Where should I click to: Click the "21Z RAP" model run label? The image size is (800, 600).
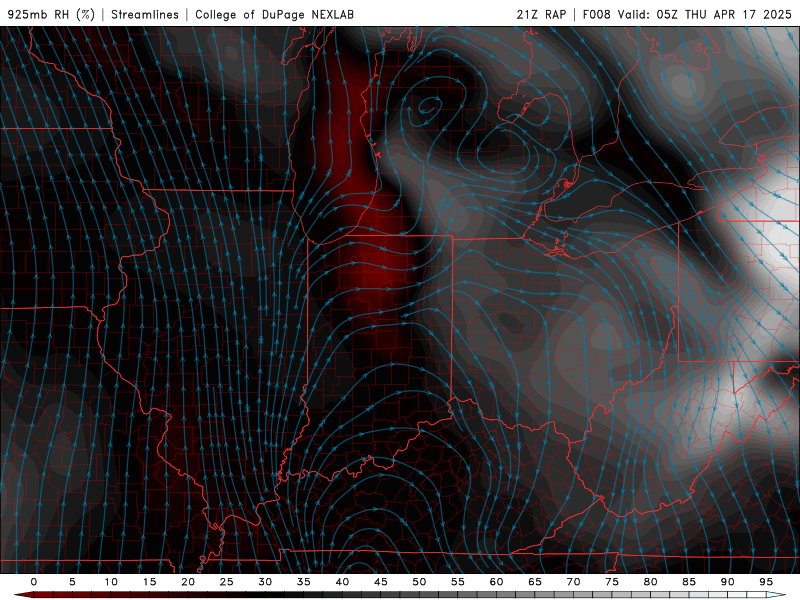[541, 14]
